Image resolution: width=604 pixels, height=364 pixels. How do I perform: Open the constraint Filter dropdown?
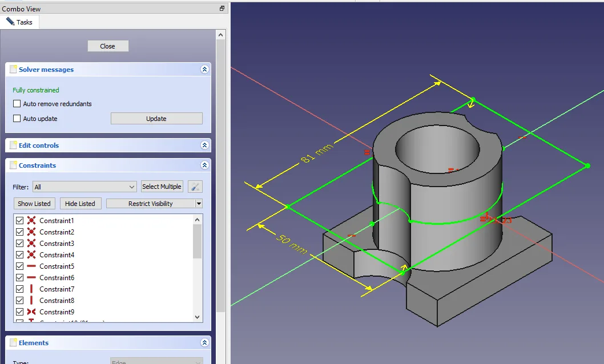84,187
